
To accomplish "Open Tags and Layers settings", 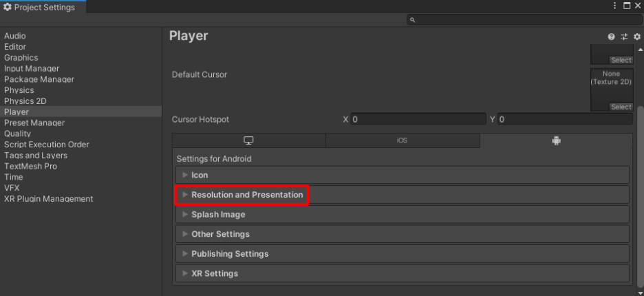I will tap(36, 155).
